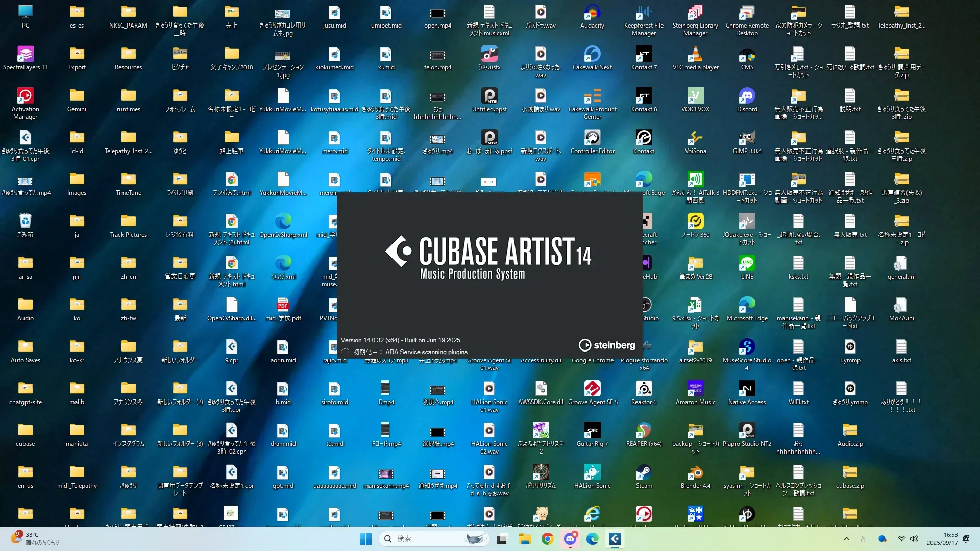Click the Native Access icon
980x551 pixels.
[x=747, y=389]
